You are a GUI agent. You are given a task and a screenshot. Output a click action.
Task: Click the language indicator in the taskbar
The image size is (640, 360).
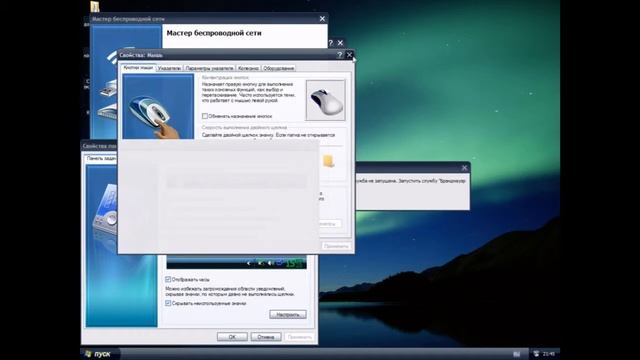pos(516,354)
